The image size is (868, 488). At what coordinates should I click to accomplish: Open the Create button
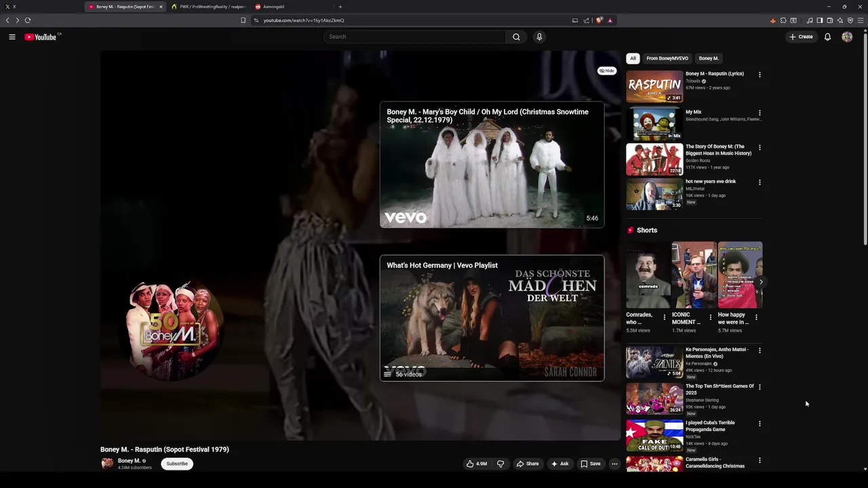(801, 37)
